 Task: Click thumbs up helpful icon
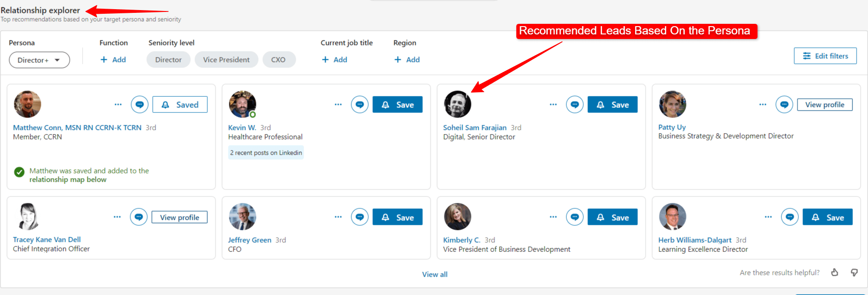point(835,273)
